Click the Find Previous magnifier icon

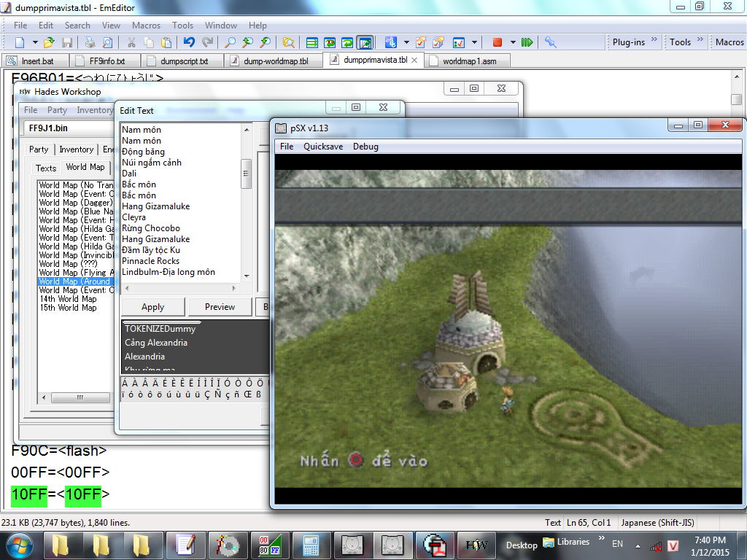pos(266,42)
